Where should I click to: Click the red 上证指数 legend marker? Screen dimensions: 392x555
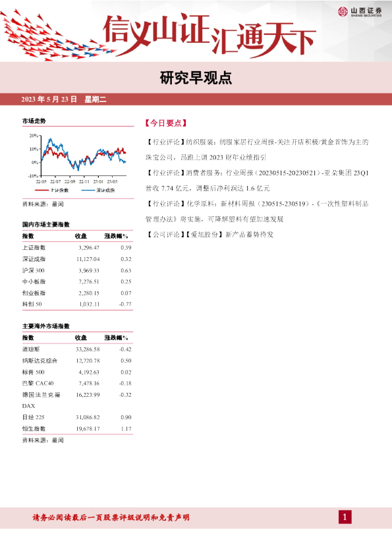pos(42,190)
